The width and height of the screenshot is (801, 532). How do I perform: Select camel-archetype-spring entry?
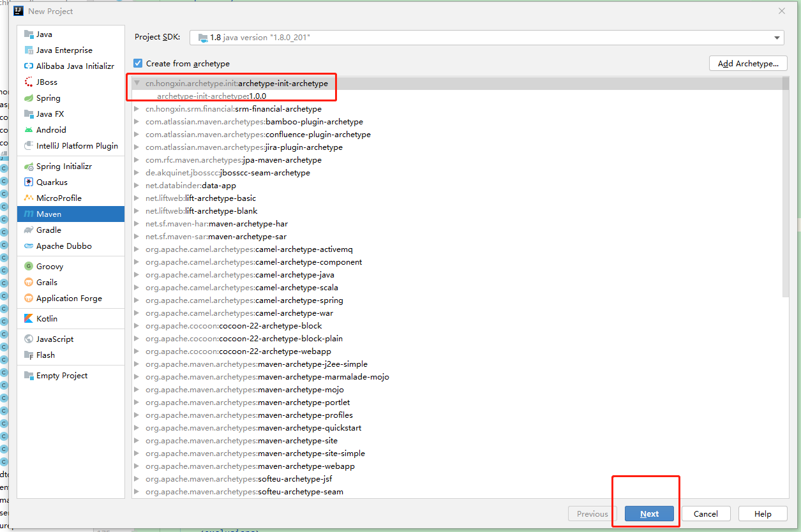click(x=244, y=300)
